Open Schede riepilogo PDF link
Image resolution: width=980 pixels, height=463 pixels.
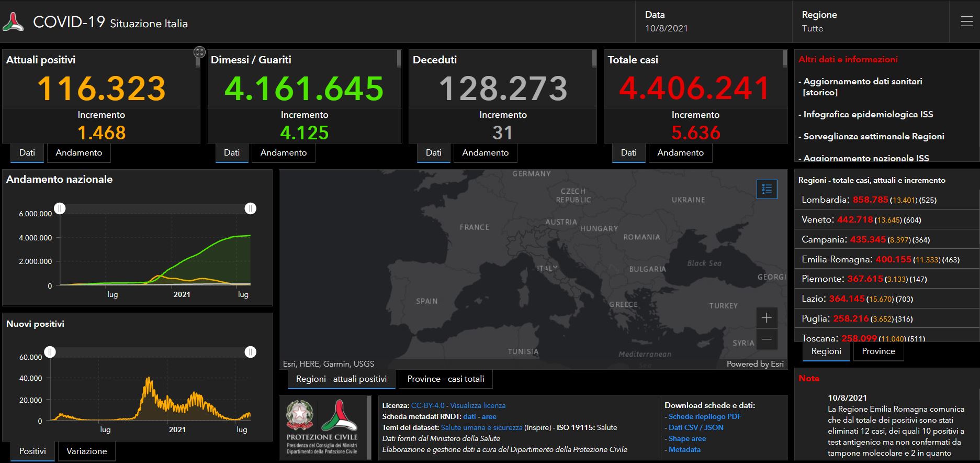[x=704, y=416]
